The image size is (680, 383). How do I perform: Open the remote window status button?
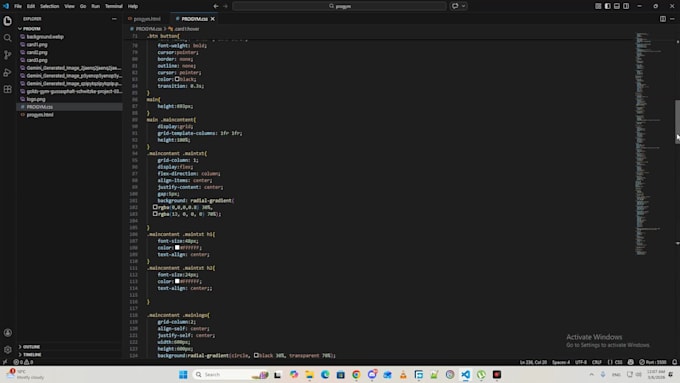(x=5, y=362)
